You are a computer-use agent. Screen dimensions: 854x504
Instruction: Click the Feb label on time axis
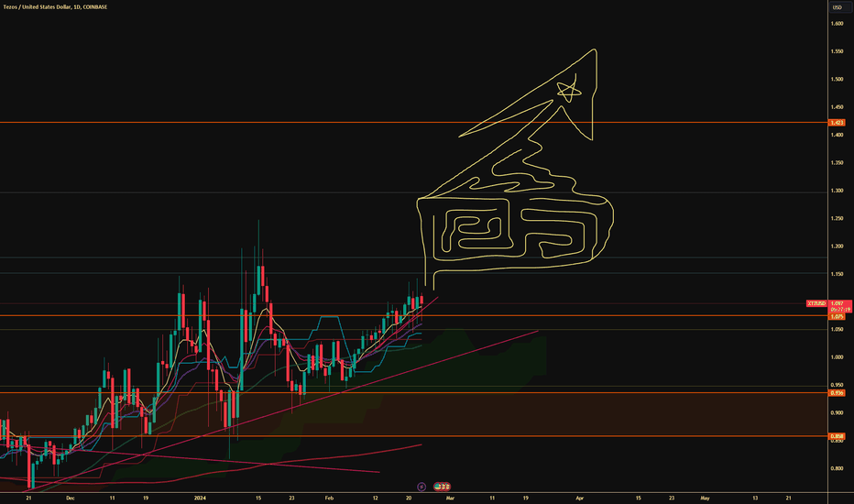(329, 498)
